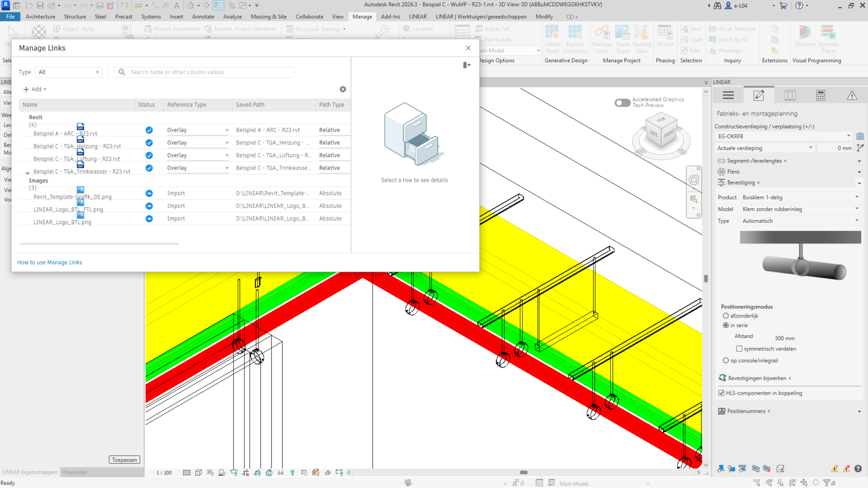
Task: Click the Phases ribbon icon
Action: click(665, 37)
